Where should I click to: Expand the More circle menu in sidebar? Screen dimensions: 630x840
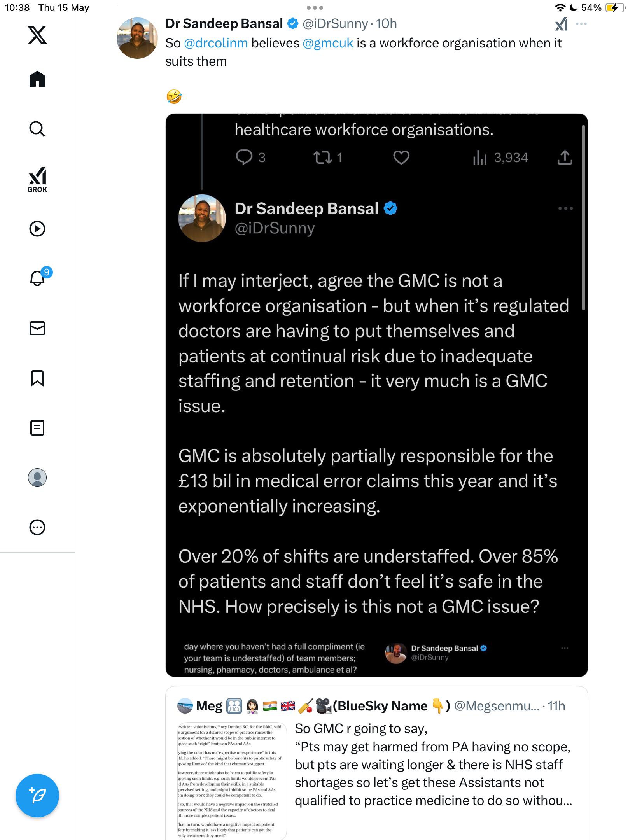click(x=37, y=527)
